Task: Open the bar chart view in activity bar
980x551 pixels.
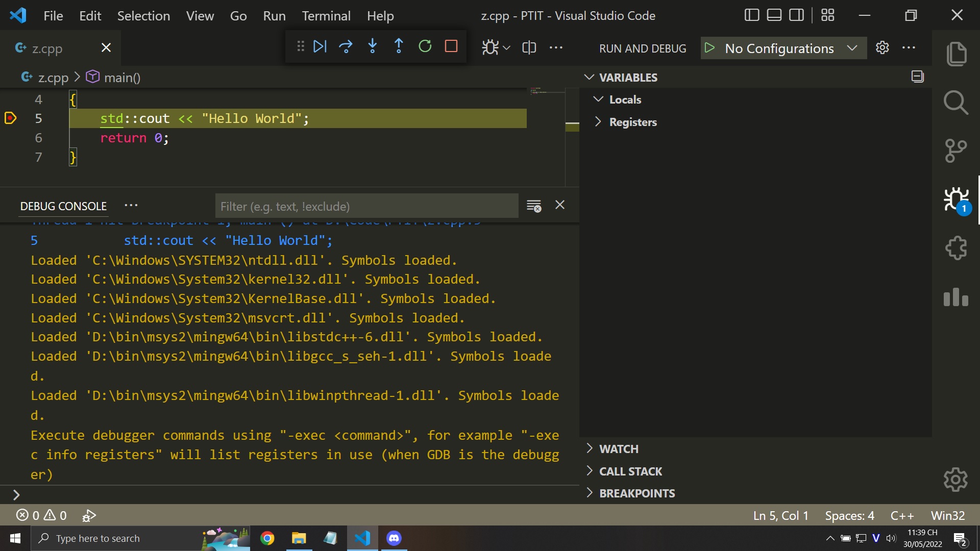Action: (x=956, y=297)
